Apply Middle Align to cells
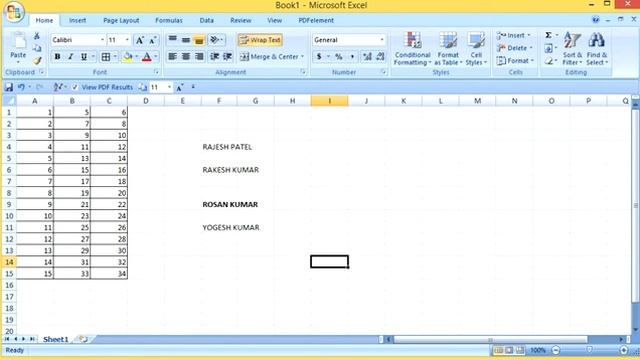Image resolution: width=640 pixels, height=360 pixels. click(186, 40)
